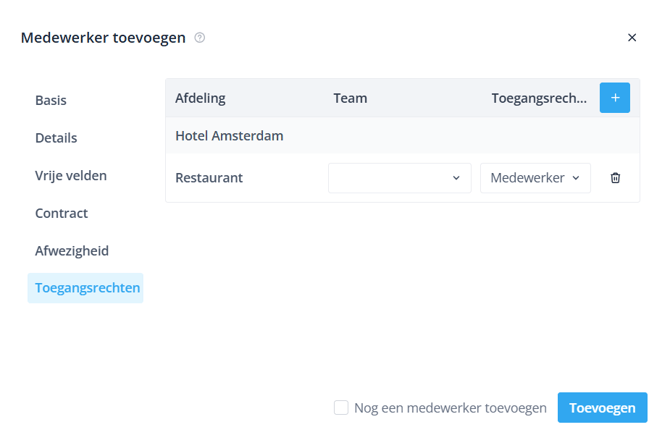Click the Afdeling column header

[200, 98]
